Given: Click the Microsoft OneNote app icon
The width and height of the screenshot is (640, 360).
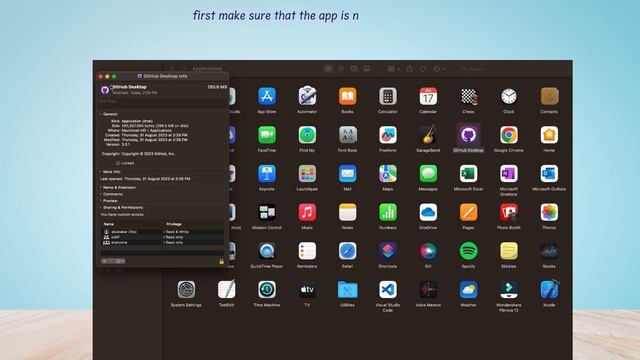Looking at the screenshot, I should click(x=509, y=174).
